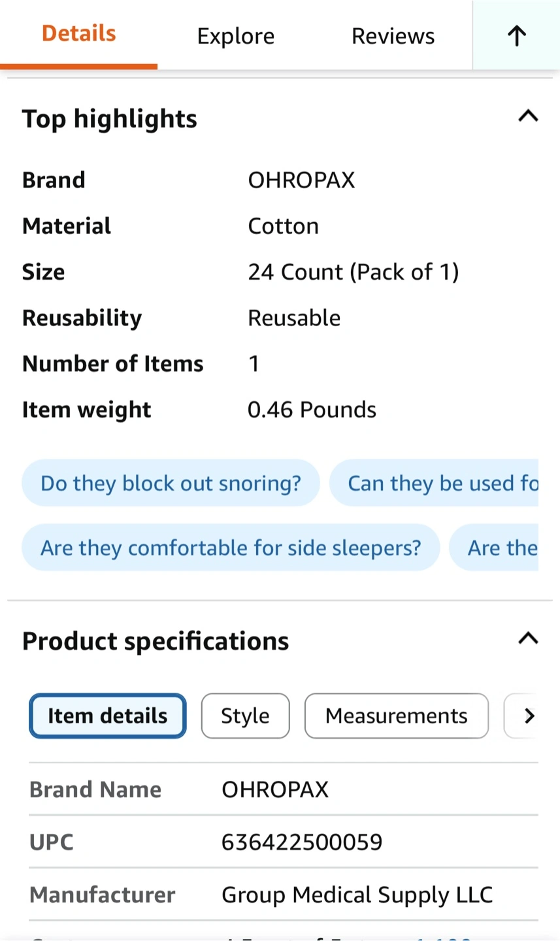Screen dimensions: 560x941
Task: Tap the scroll-to-top arrow icon
Action: coord(516,36)
